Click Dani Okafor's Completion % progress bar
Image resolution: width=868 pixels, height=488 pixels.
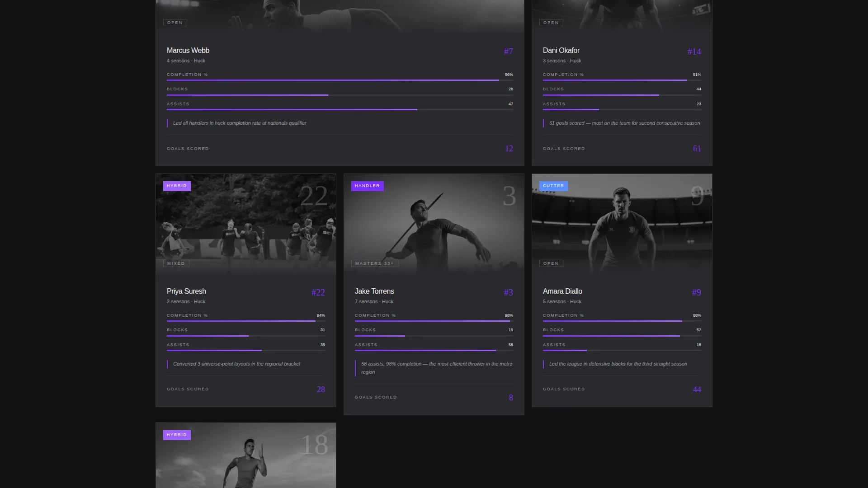tap(622, 80)
